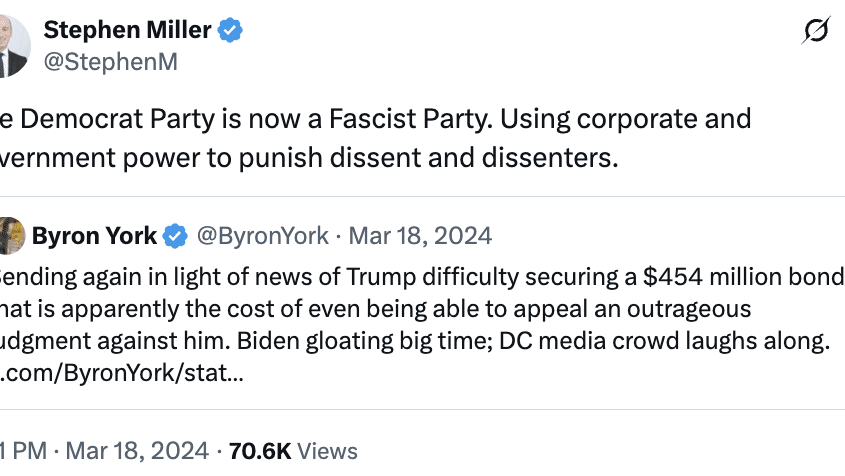Click Byron York's blue verified badge
The height and width of the screenshot is (476, 845).
176,236
